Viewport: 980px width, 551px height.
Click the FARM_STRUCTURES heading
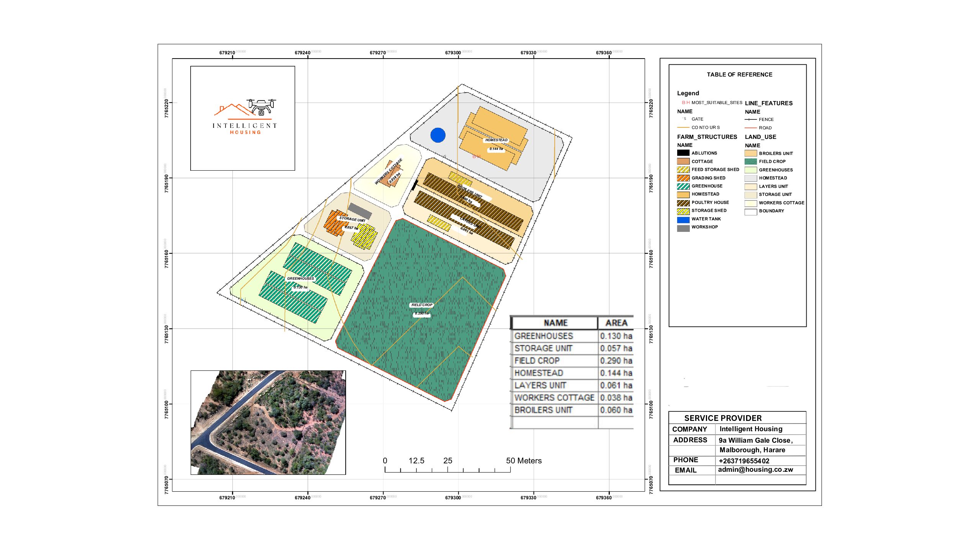tap(707, 137)
